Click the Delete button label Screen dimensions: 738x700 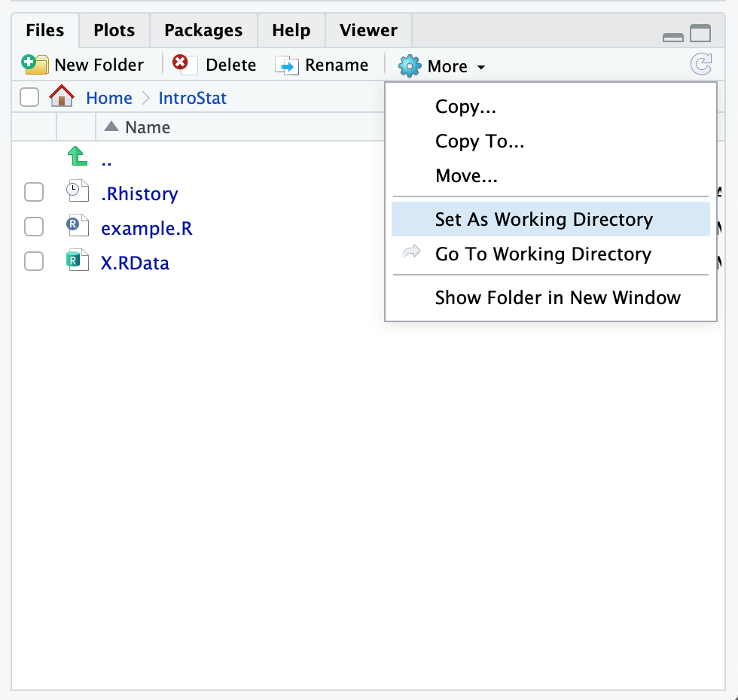[x=231, y=65]
